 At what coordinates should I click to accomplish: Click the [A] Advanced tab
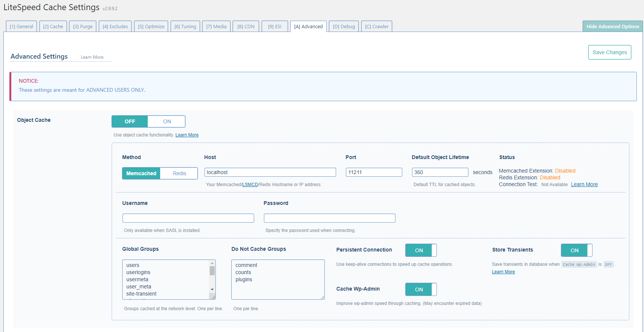click(308, 26)
